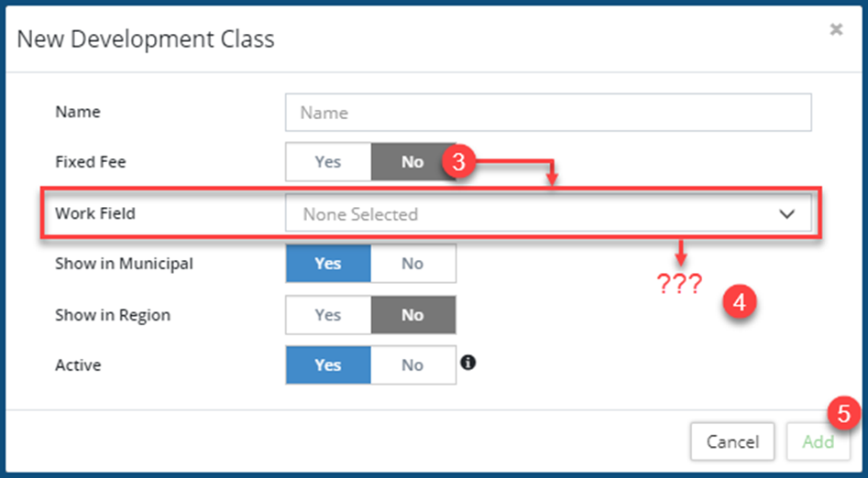
Task: Click the info icon next to Active
Action: [468, 363]
